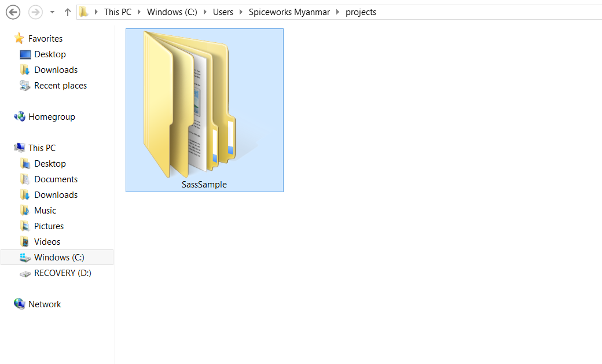The width and height of the screenshot is (602, 364).
Task: Go up one folder level
Action: point(68,12)
